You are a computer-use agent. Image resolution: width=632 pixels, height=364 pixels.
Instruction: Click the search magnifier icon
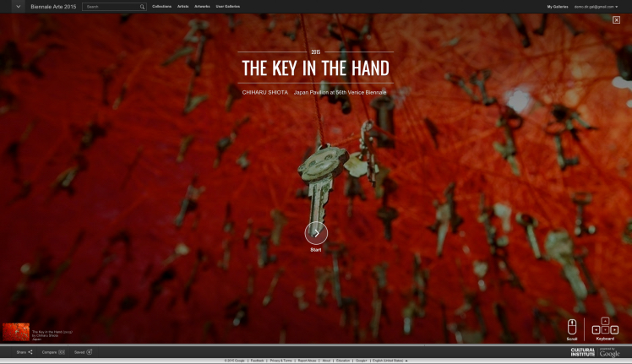click(x=142, y=7)
